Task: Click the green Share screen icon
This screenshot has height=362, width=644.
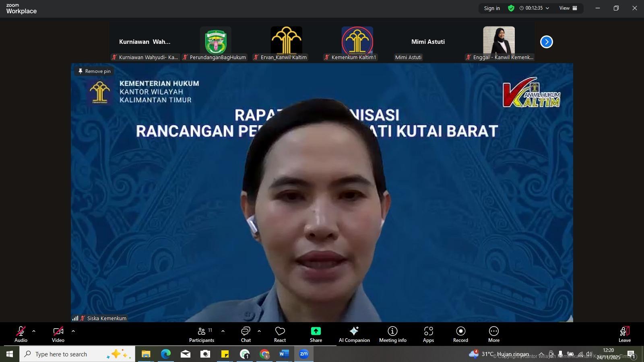Action: point(316,331)
